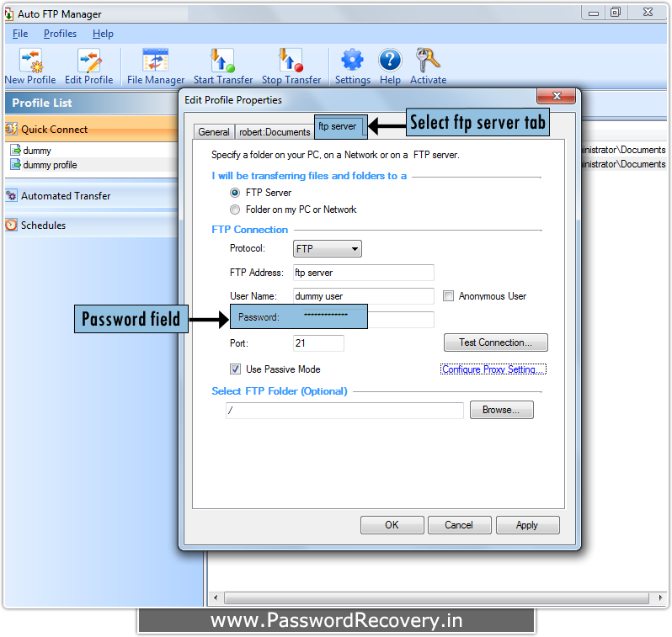Viewport: 672px width, 637px height.
Task: Expand the Quick Connect section
Action: 92,129
